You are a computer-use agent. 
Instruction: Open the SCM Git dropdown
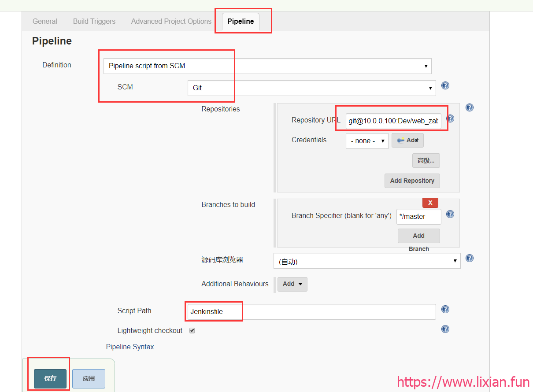point(312,88)
